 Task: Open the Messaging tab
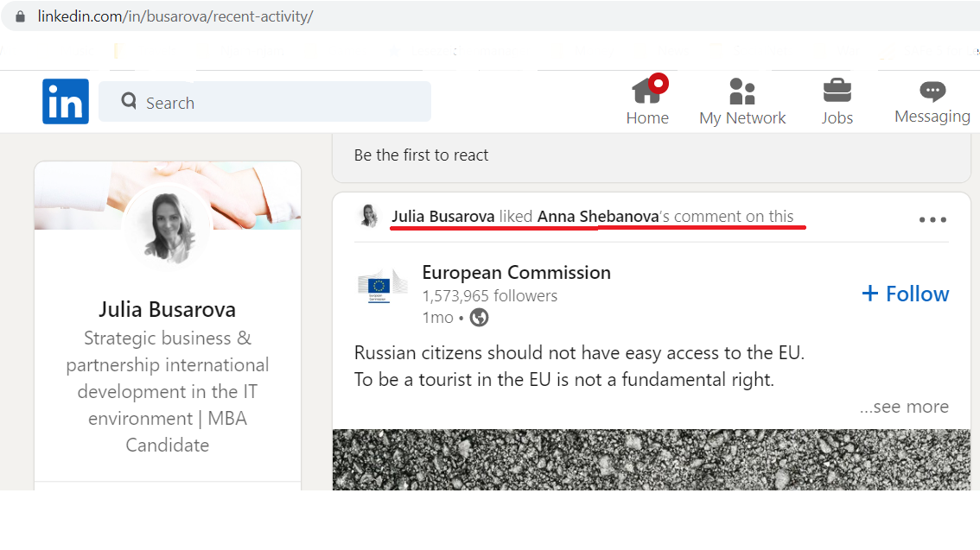click(932, 102)
